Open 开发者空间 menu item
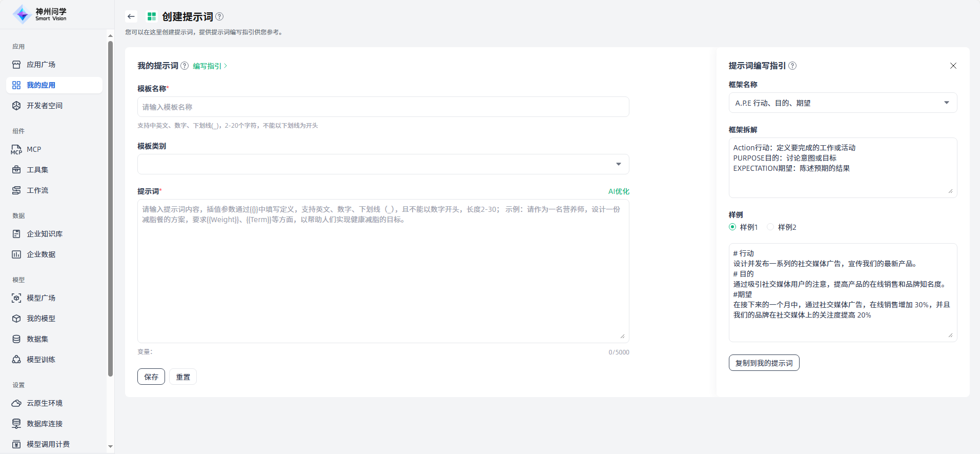Image resolution: width=980 pixels, height=454 pixels. point(45,106)
